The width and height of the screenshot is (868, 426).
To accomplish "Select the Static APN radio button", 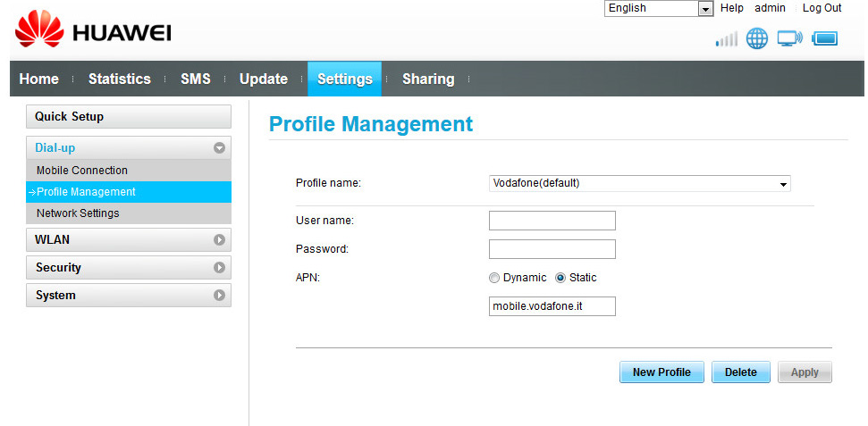I will [560, 278].
